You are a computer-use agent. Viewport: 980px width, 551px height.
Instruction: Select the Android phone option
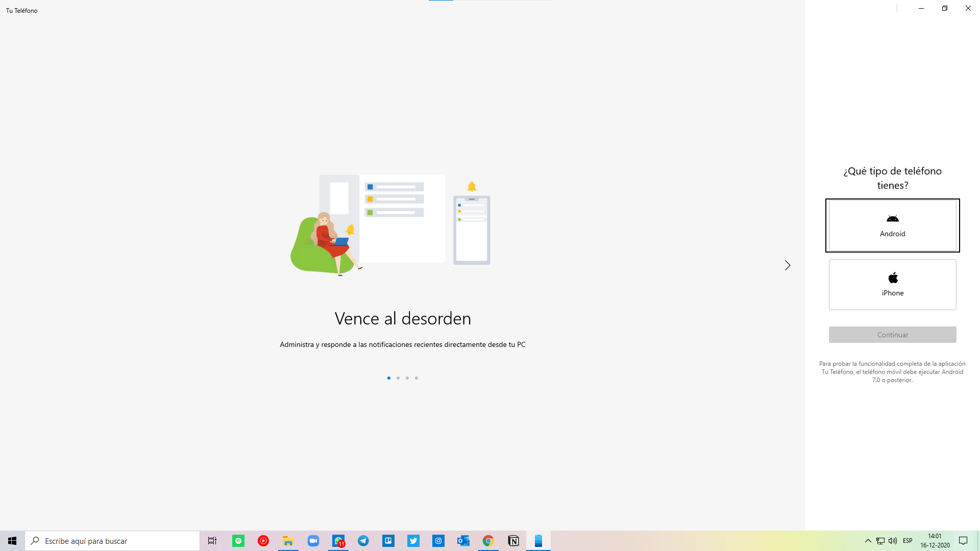(x=892, y=226)
